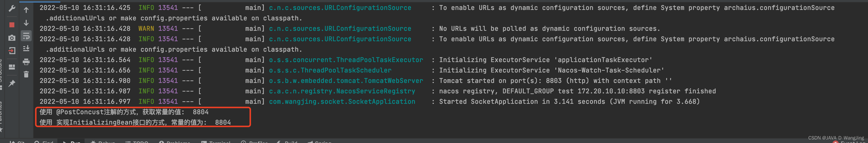
Task: Toggle soft-wrap for console lines
Action: pyautogui.click(x=26, y=36)
